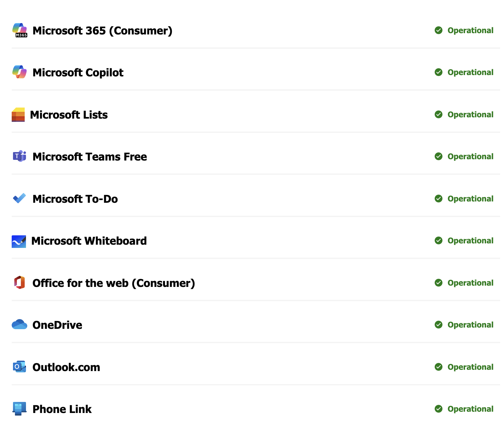The height and width of the screenshot is (425, 504).
Task: Click green check icon in To-Do row
Action: click(438, 199)
